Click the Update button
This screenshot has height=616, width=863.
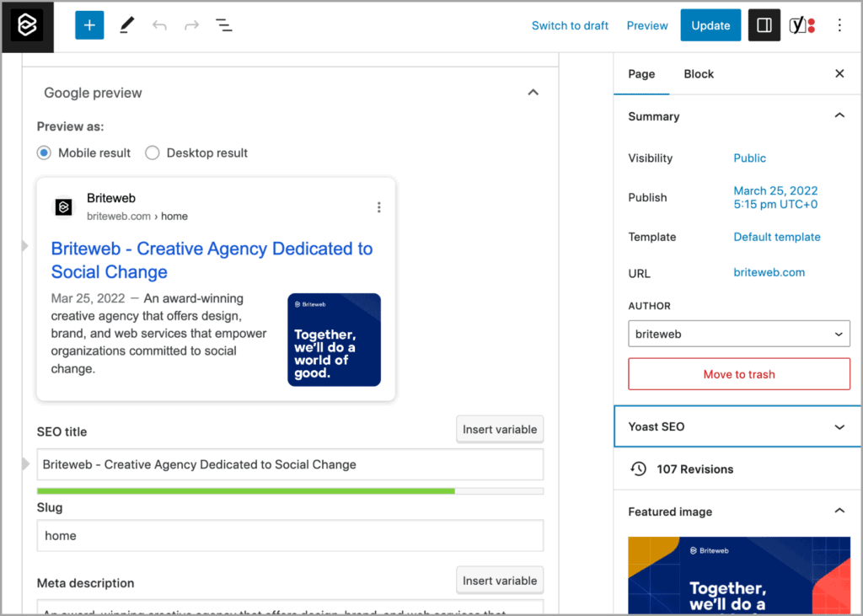point(710,25)
